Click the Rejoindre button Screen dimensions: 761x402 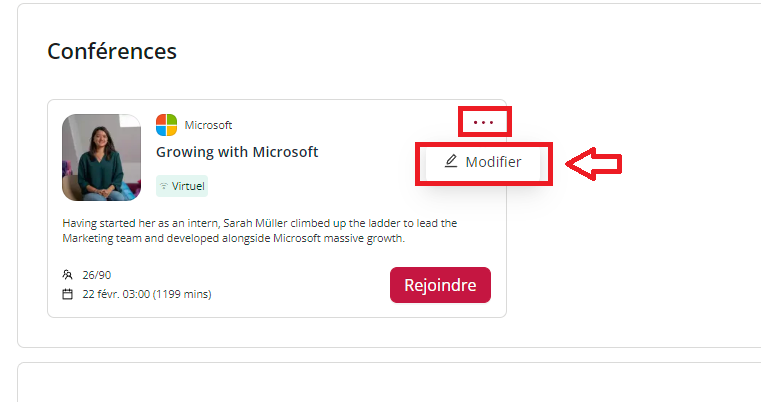[x=440, y=285]
